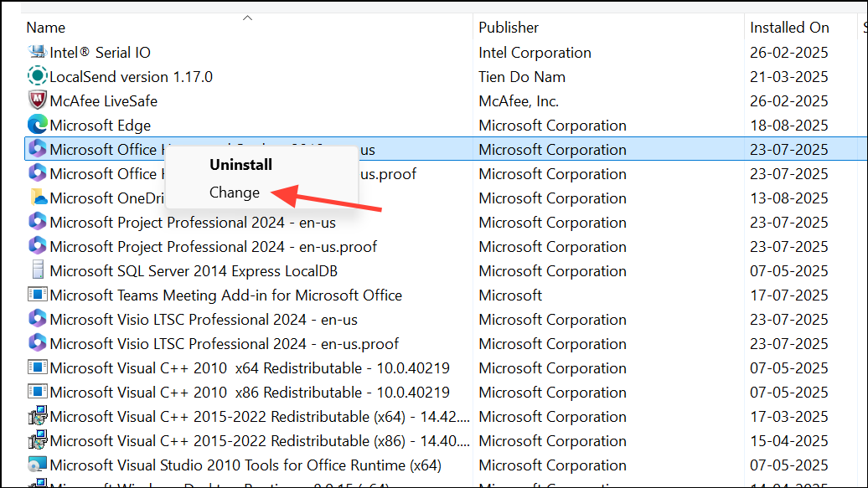Select the McAfee LiveSafe program

click(104, 100)
